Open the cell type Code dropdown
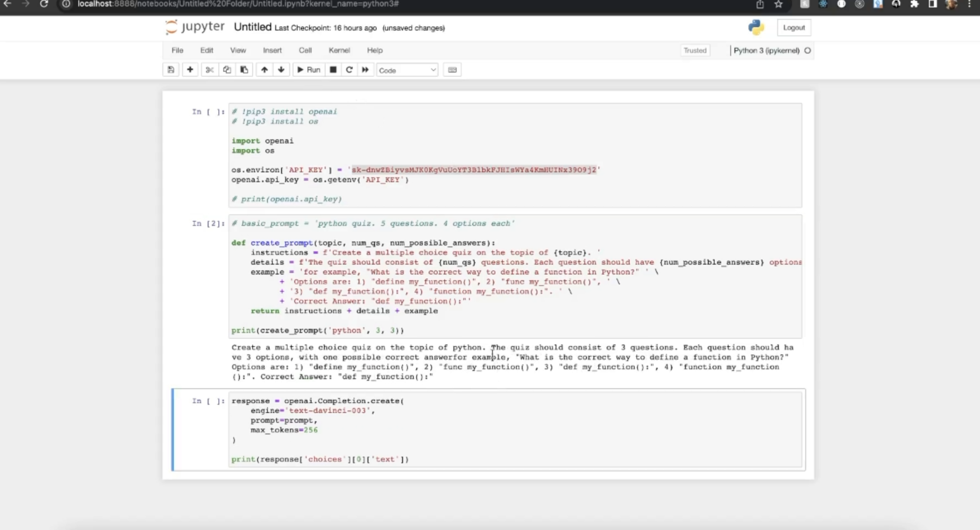 (x=407, y=70)
